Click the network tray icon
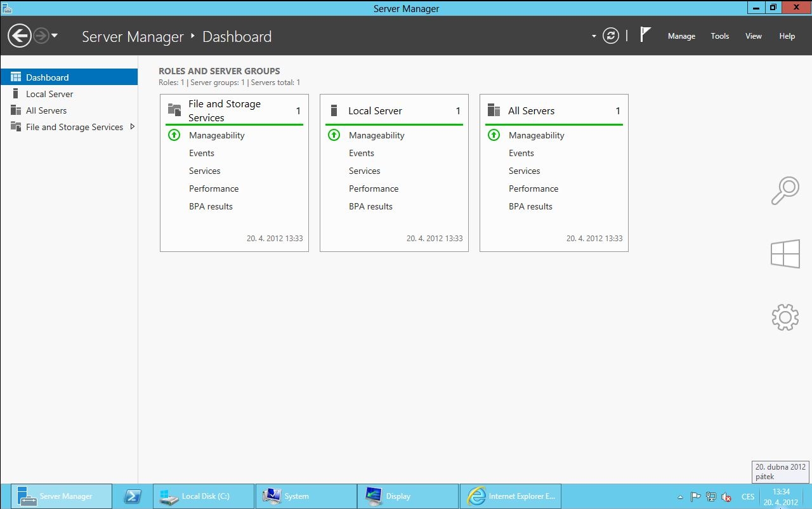This screenshot has height=509, width=812. (x=711, y=497)
